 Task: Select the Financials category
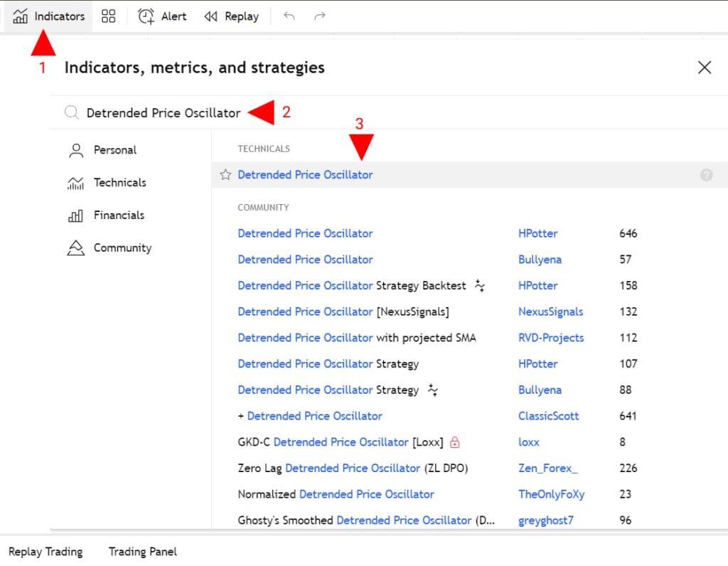click(x=118, y=215)
